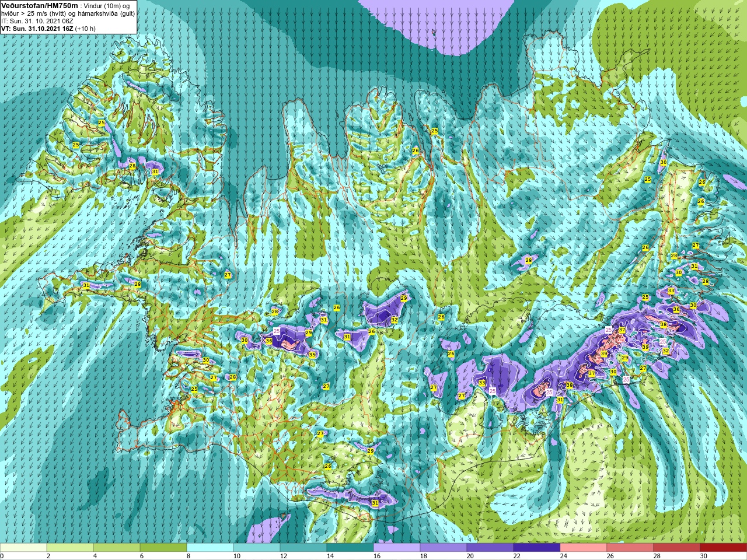The height and width of the screenshot is (560, 747).
Task: Click the "Veðurstofan/HM750m" title text
Action: (40, 5)
